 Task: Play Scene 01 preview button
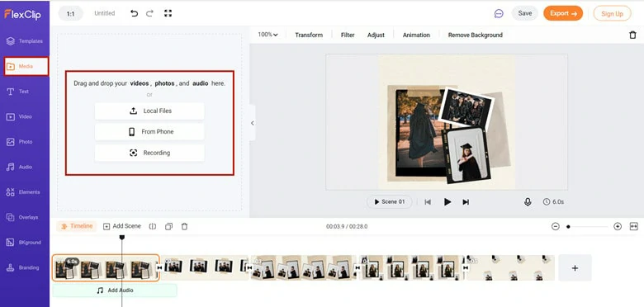coord(390,202)
